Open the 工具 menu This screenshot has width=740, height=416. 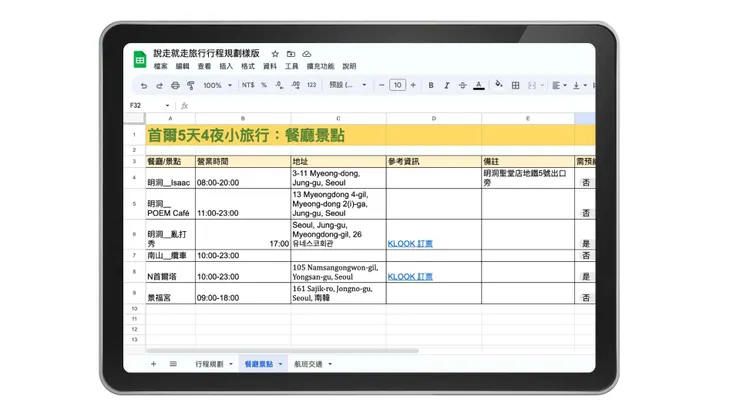[292, 67]
